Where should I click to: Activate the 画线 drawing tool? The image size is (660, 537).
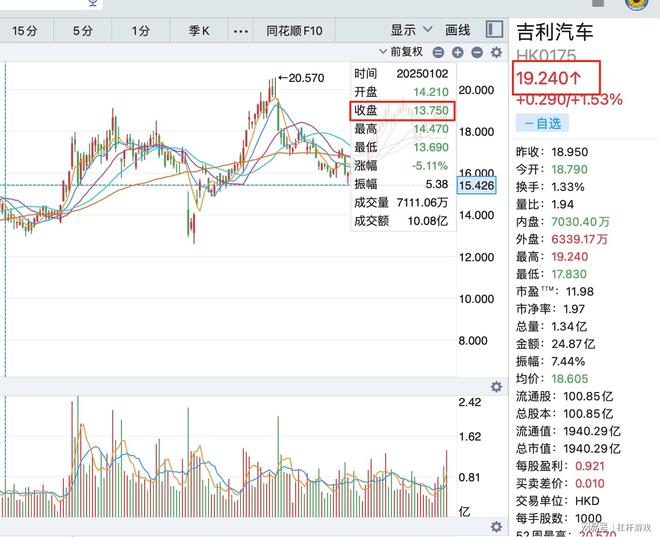pyautogui.click(x=458, y=30)
